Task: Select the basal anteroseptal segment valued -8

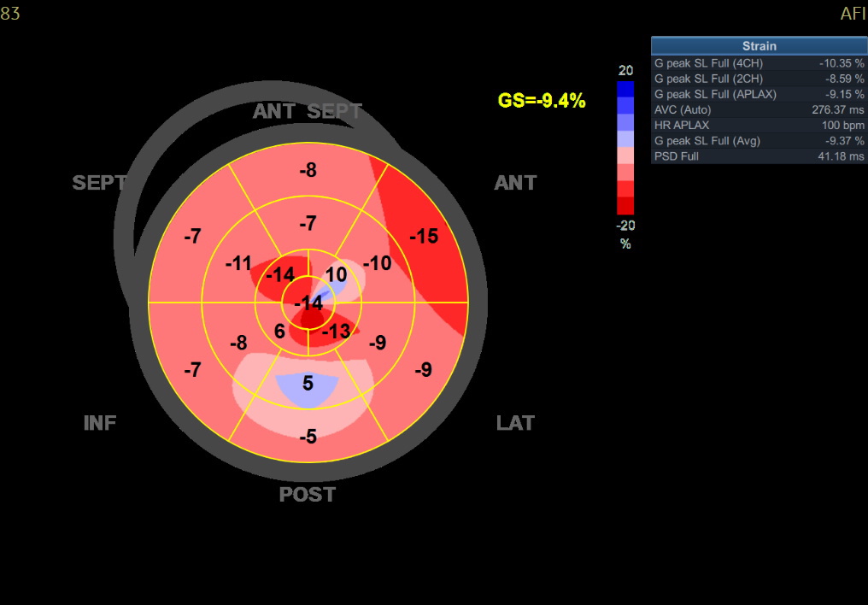Action: coord(308,171)
